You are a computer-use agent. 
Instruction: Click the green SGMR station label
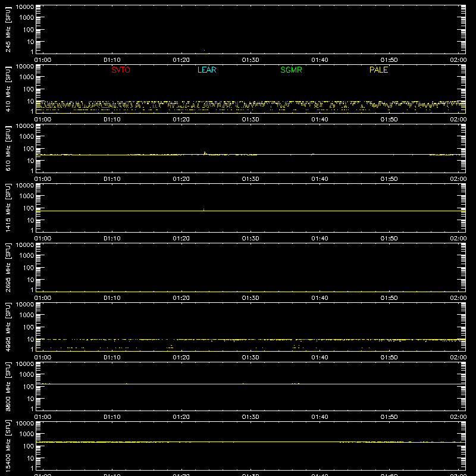coord(291,70)
